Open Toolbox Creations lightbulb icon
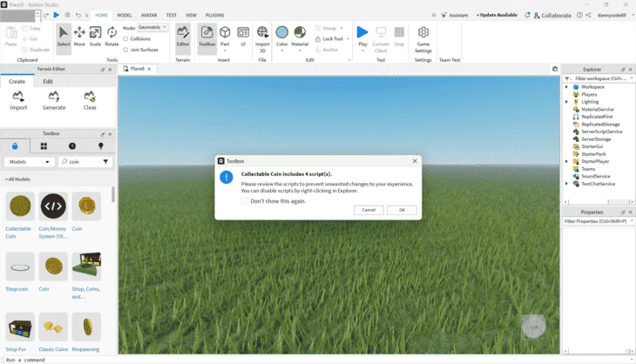This screenshot has height=364, width=636. 100,146
